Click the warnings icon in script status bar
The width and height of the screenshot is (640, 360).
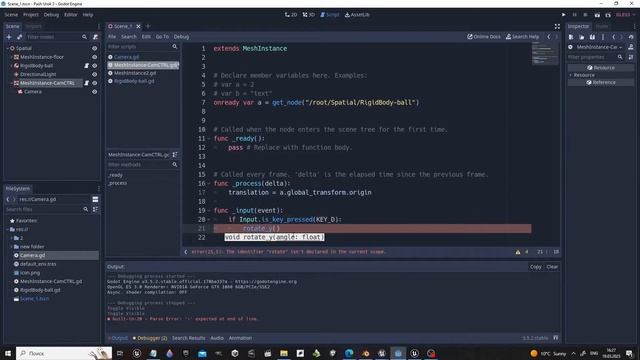point(518,252)
